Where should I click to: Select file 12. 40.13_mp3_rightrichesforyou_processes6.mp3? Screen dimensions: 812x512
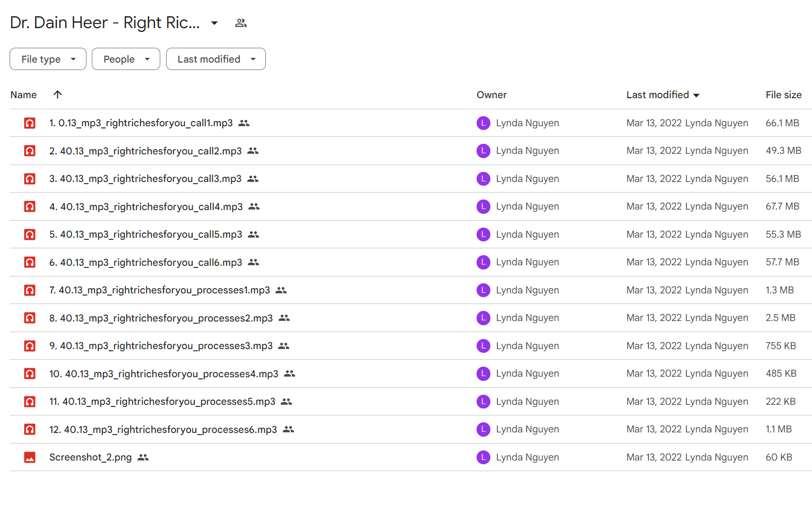[x=163, y=429]
